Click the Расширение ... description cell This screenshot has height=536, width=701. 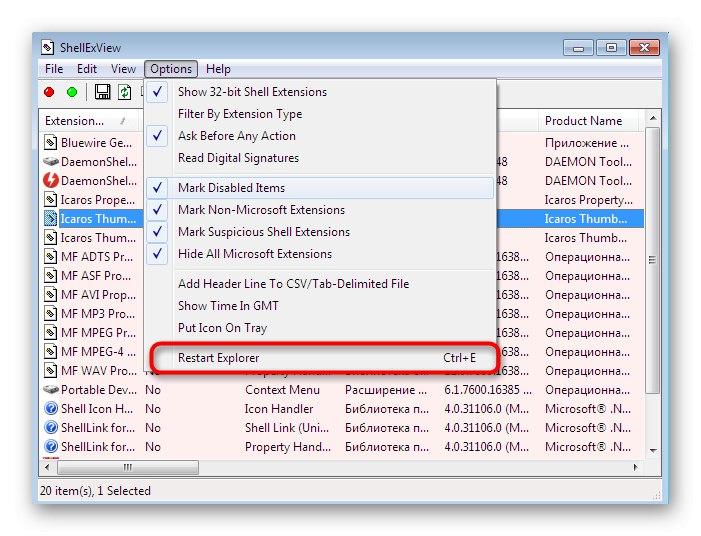point(386,390)
